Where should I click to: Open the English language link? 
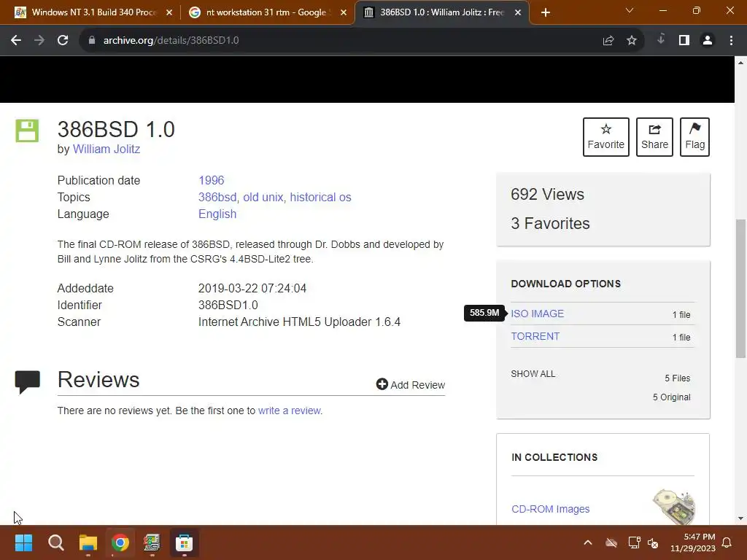tap(217, 214)
